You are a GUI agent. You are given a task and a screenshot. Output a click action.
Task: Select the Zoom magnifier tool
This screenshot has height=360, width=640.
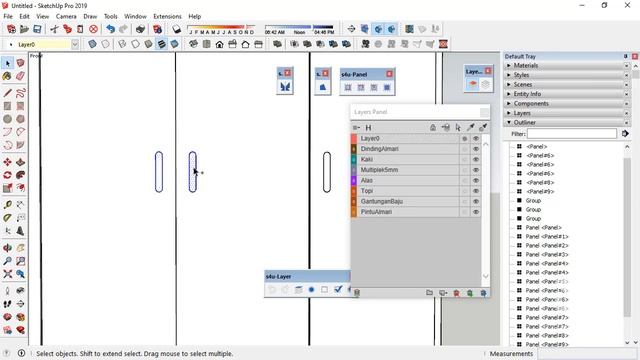[x=7, y=261]
